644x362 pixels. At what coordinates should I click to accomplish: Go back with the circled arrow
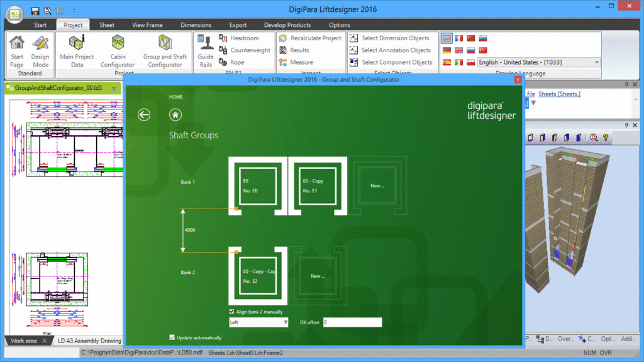(144, 114)
